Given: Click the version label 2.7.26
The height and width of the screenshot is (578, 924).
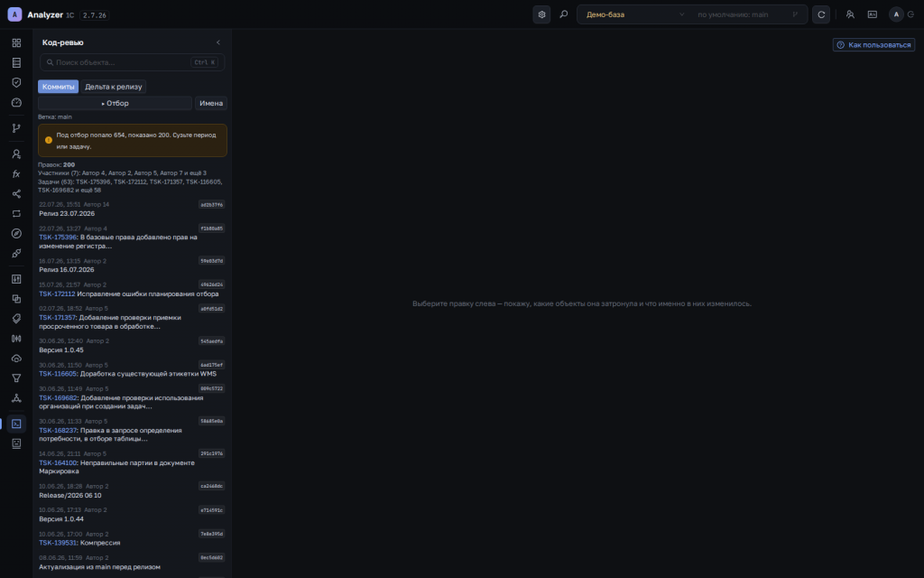Looking at the screenshot, I should tap(94, 15).
